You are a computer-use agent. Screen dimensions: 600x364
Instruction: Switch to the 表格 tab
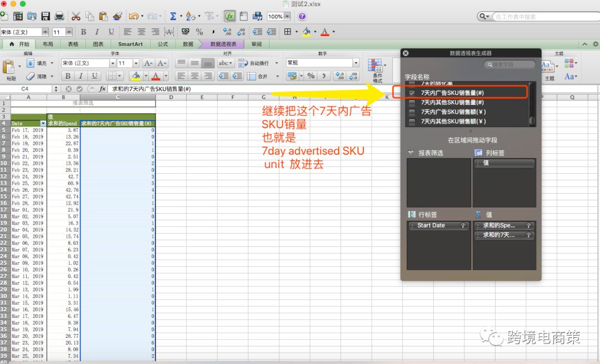73,44
